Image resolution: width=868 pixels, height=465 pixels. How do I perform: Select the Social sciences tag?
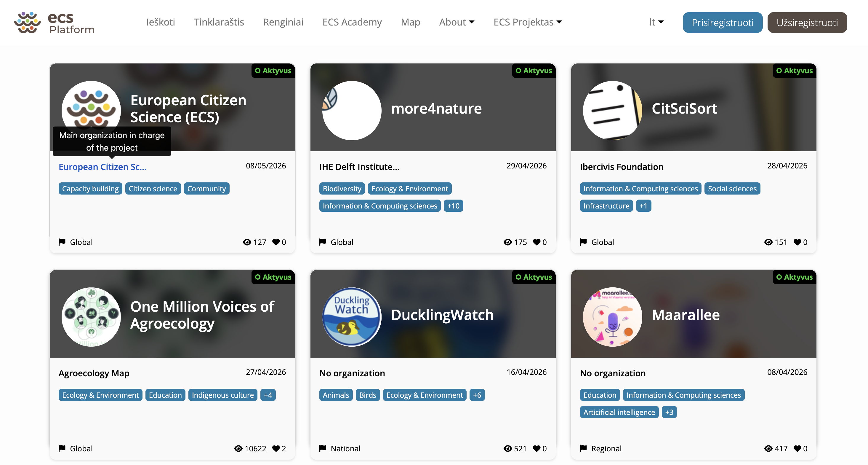(x=732, y=189)
